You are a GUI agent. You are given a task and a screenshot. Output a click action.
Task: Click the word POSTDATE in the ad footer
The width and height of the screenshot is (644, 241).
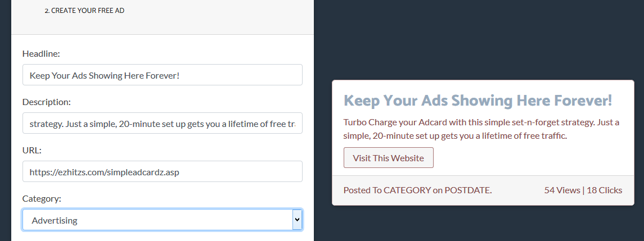point(467,190)
